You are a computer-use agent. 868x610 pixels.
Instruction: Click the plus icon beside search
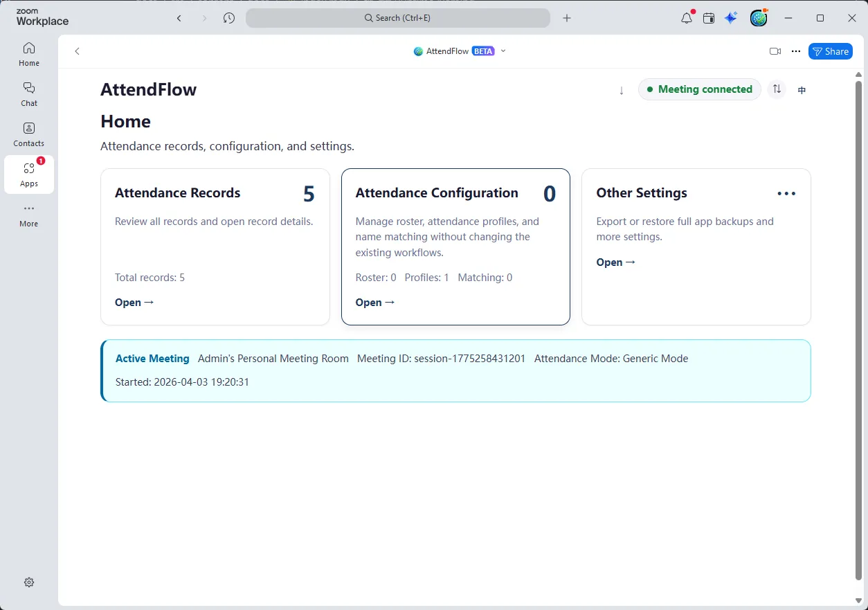click(567, 18)
